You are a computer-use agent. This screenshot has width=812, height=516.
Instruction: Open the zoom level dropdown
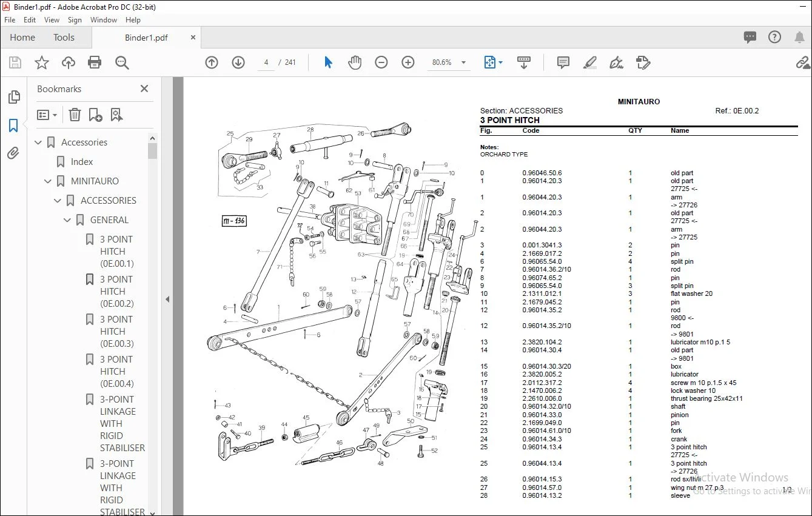tap(464, 62)
